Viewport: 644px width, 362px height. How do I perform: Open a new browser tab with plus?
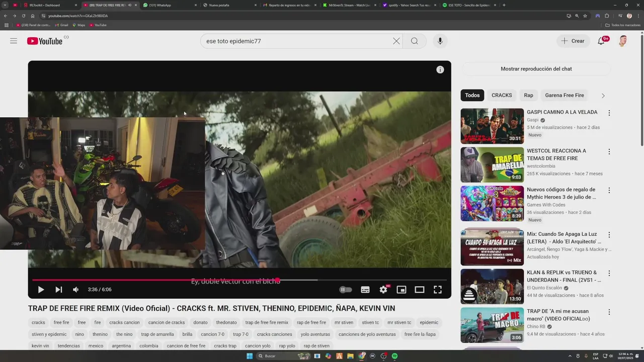pyautogui.click(x=504, y=5)
